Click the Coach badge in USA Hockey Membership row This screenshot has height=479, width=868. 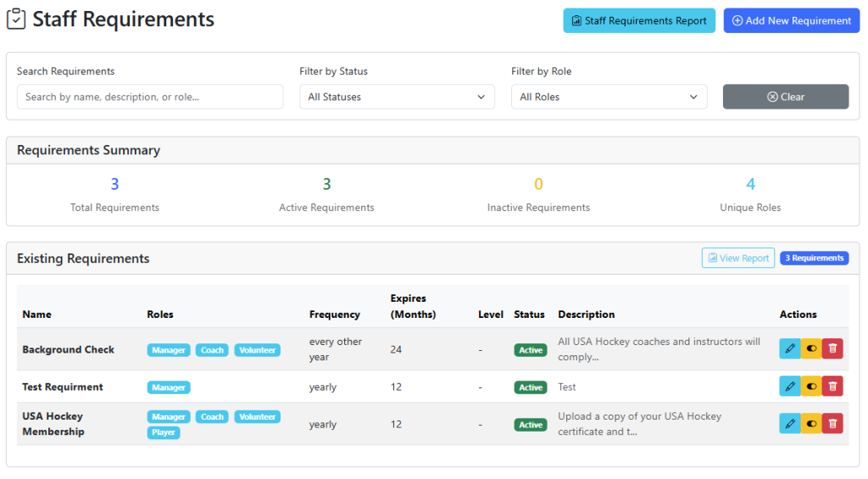(212, 416)
